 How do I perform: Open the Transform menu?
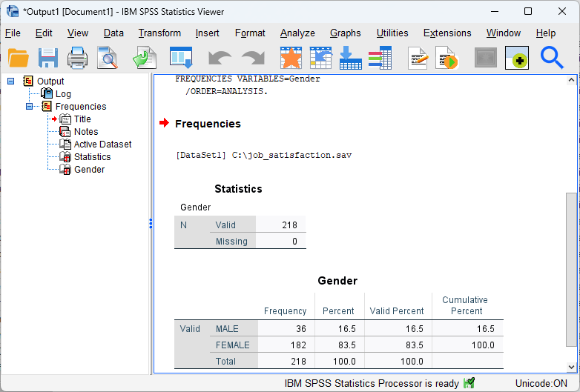tap(159, 33)
